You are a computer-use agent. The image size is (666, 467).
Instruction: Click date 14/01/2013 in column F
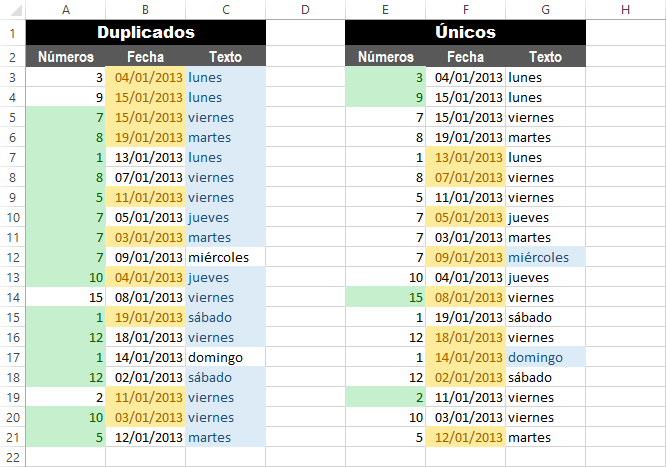(x=466, y=357)
